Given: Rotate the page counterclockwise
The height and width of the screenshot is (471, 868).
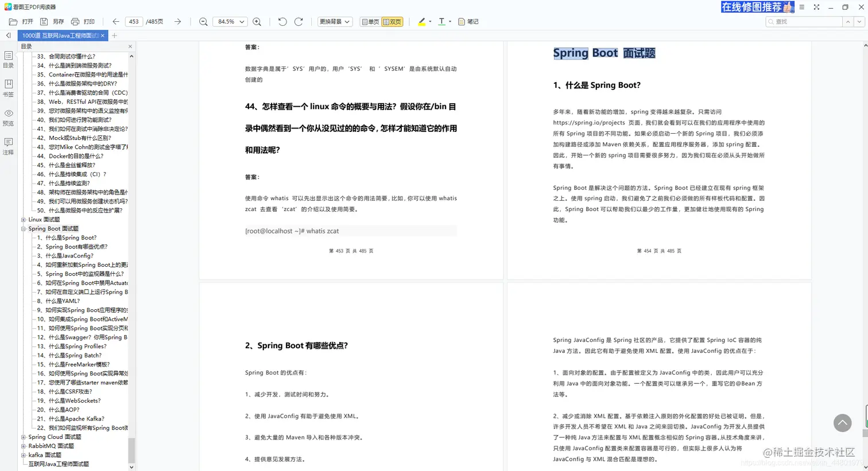Looking at the screenshot, I should [282, 21].
